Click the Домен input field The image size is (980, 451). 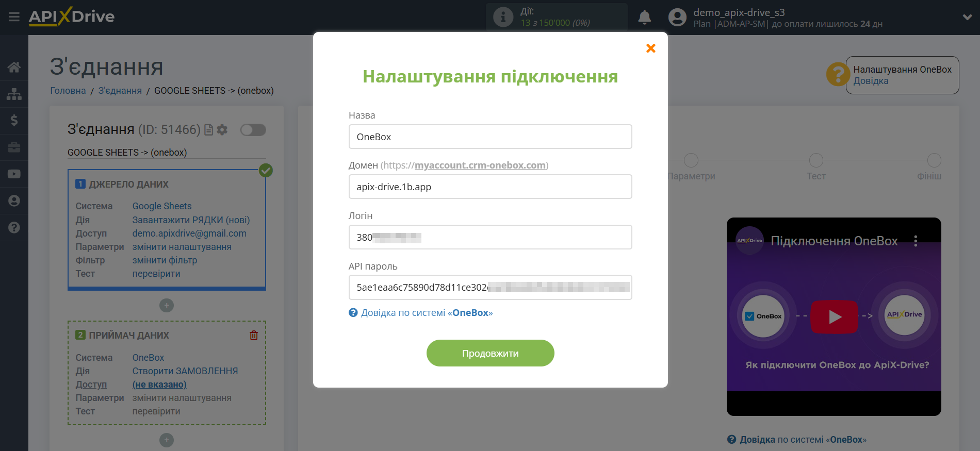490,187
